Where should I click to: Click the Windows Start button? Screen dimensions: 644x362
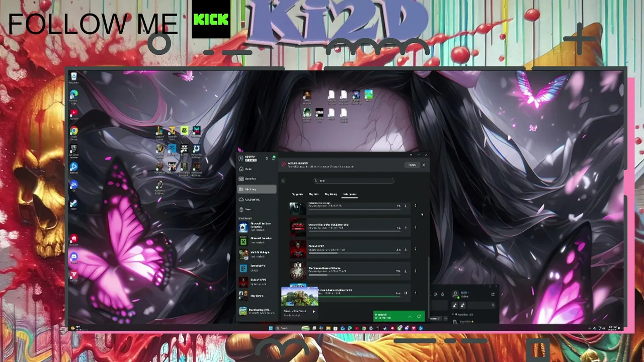270,328
